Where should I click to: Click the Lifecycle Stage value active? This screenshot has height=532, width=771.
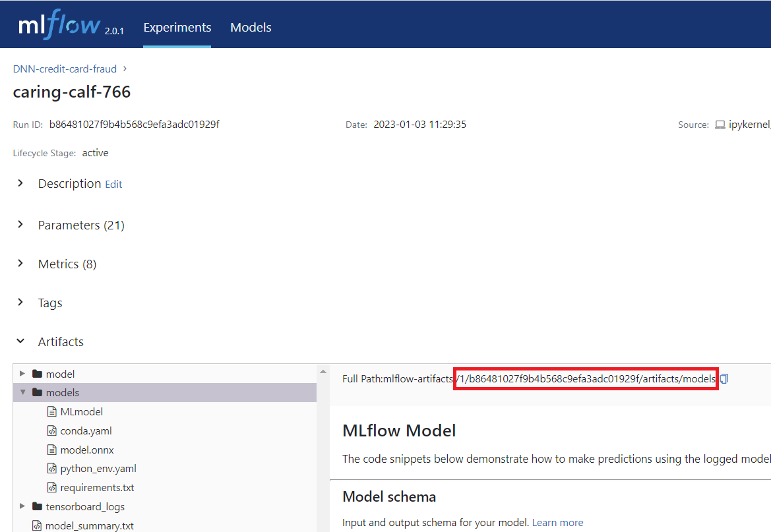[96, 153]
